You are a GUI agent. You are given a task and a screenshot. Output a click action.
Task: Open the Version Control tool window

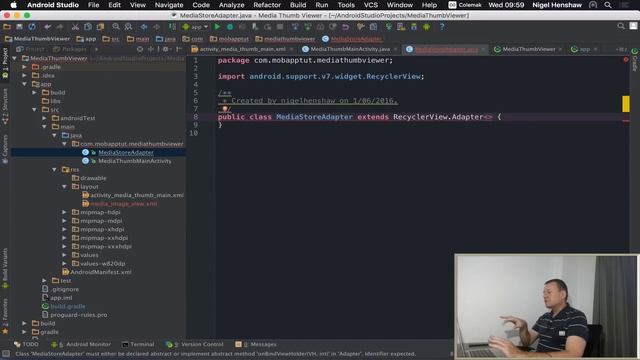coord(195,344)
